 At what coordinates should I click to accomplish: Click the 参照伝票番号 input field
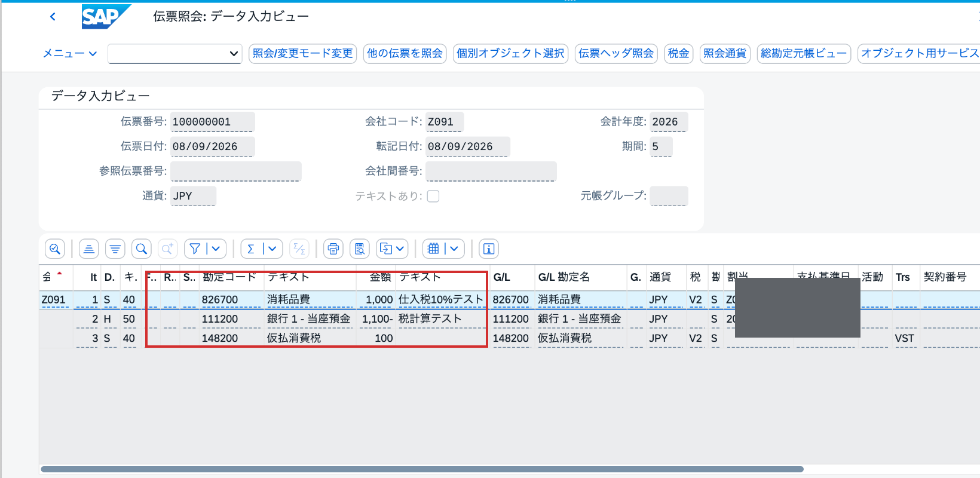[x=235, y=171]
